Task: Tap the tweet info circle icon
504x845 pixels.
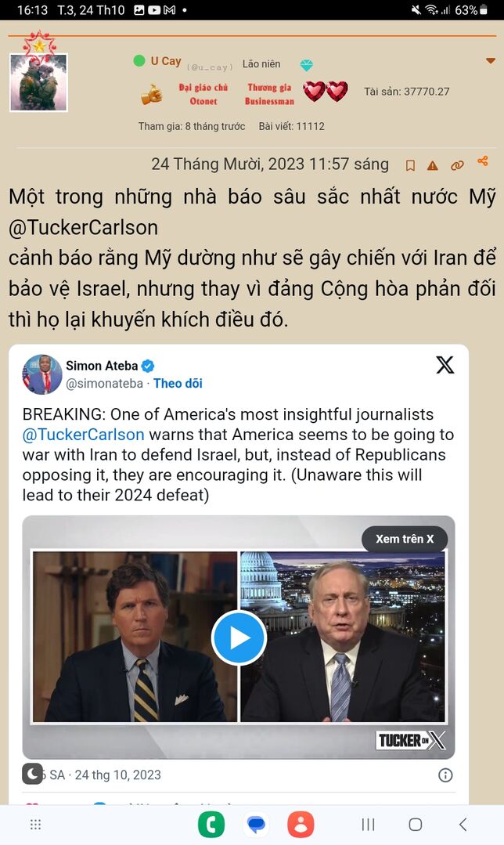Action: [445, 775]
